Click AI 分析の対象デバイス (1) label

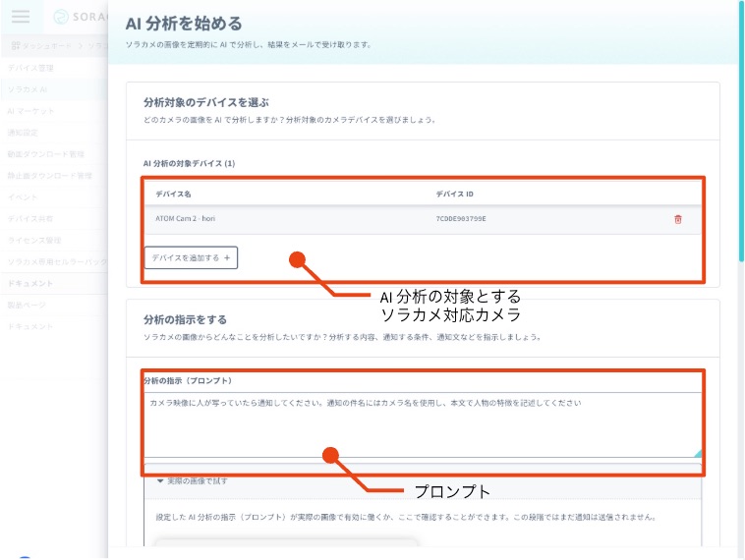tap(189, 163)
